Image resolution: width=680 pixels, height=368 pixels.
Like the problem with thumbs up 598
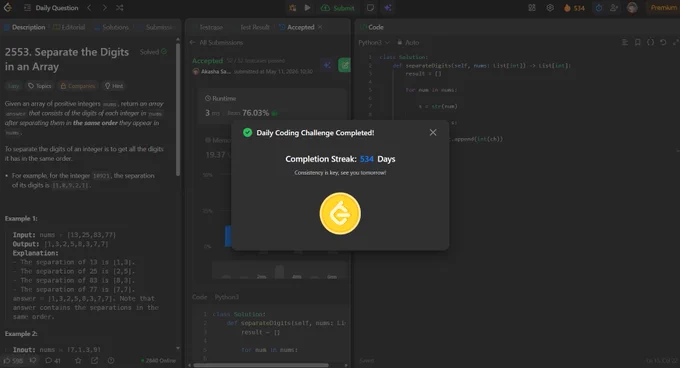tap(13, 360)
